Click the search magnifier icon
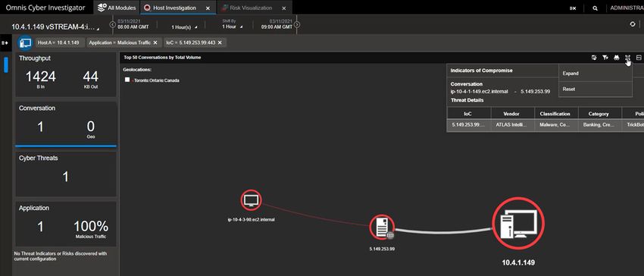Viewport: 644px width, 276px height. point(595,8)
